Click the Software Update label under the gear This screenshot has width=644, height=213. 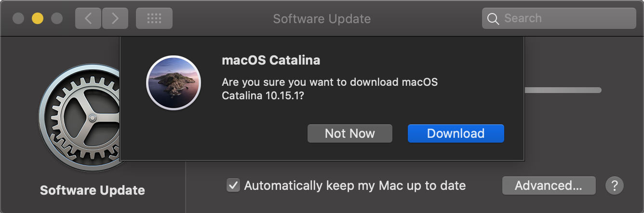(93, 190)
